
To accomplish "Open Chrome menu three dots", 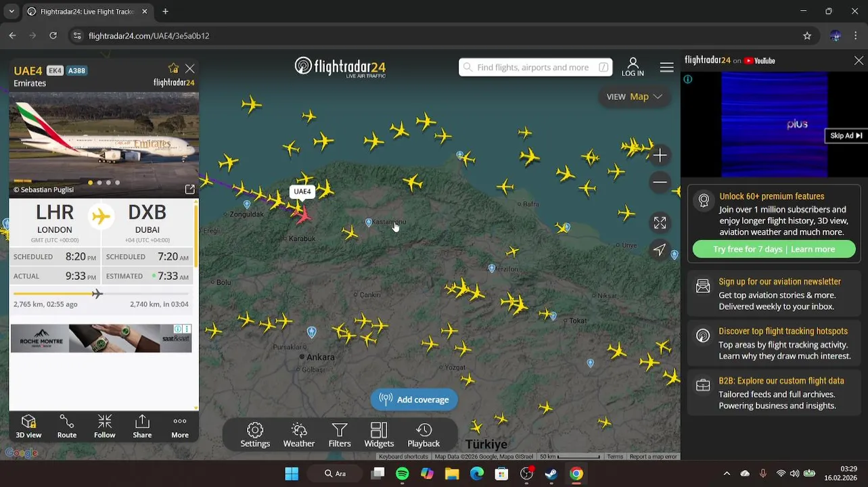I will point(856,36).
